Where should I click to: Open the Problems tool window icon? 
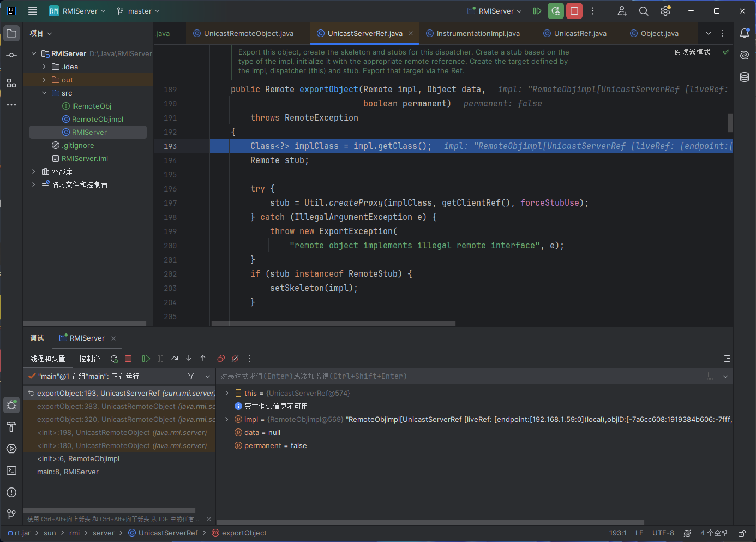[x=11, y=492]
